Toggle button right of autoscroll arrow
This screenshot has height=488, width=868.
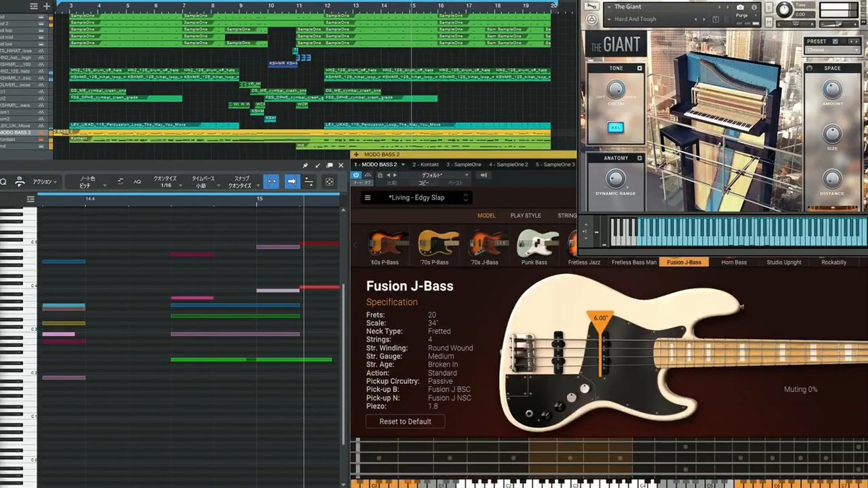(x=309, y=181)
